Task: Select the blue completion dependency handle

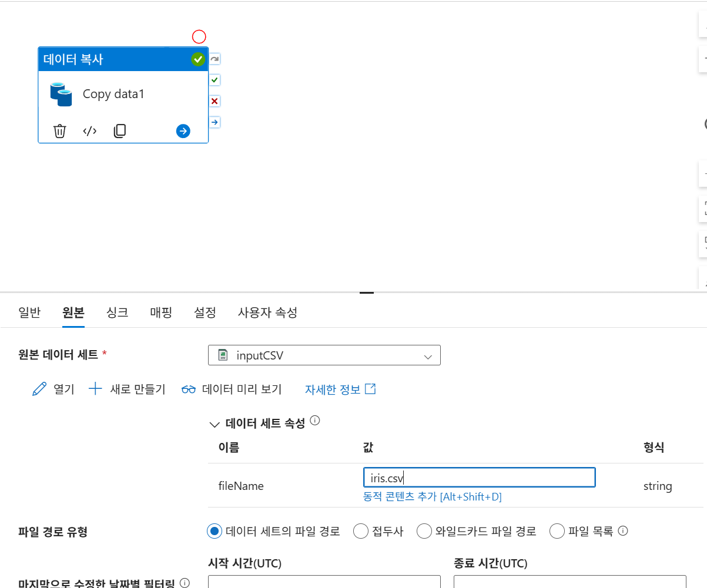Action: [215, 122]
